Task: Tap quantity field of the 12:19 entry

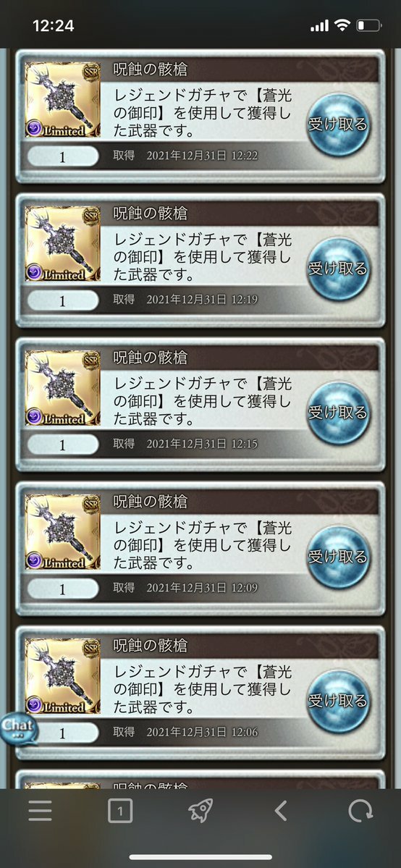Action: coord(62,300)
